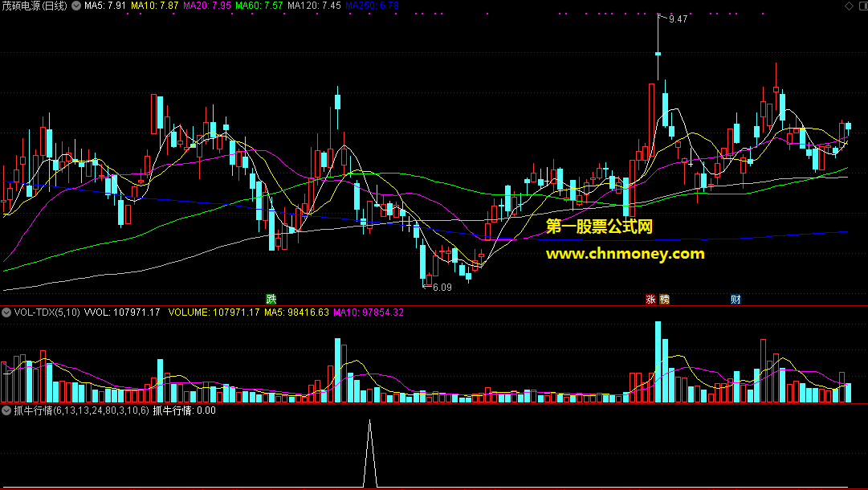Click the VOLUME: 107971.17 value
Image resolution: width=868 pixels, height=490 pixels.
214,312
